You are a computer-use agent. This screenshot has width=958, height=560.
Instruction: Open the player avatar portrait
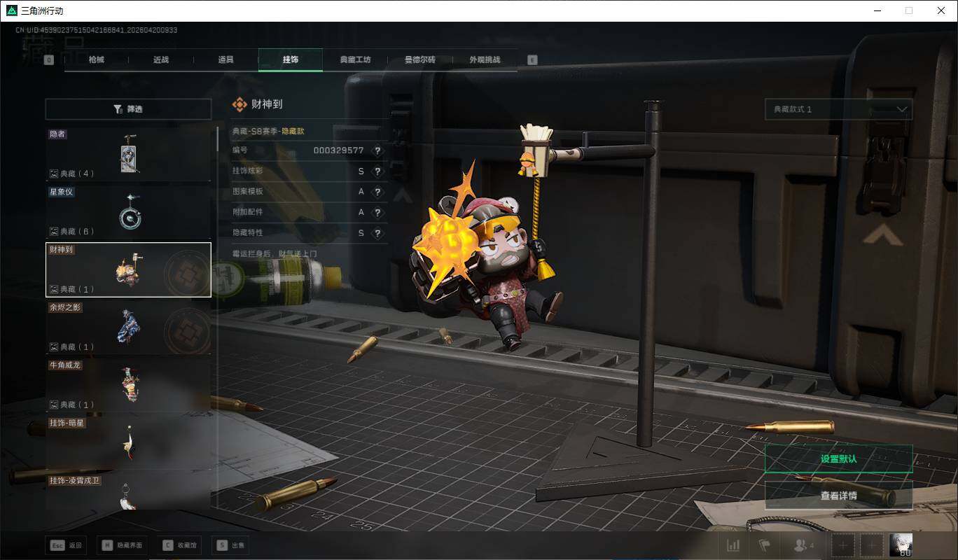pos(900,545)
